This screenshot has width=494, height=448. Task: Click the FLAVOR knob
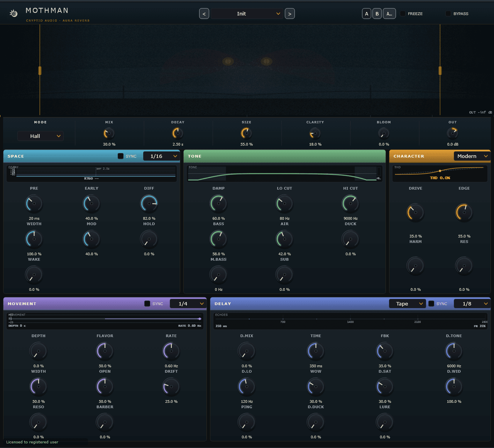click(105, 351)
